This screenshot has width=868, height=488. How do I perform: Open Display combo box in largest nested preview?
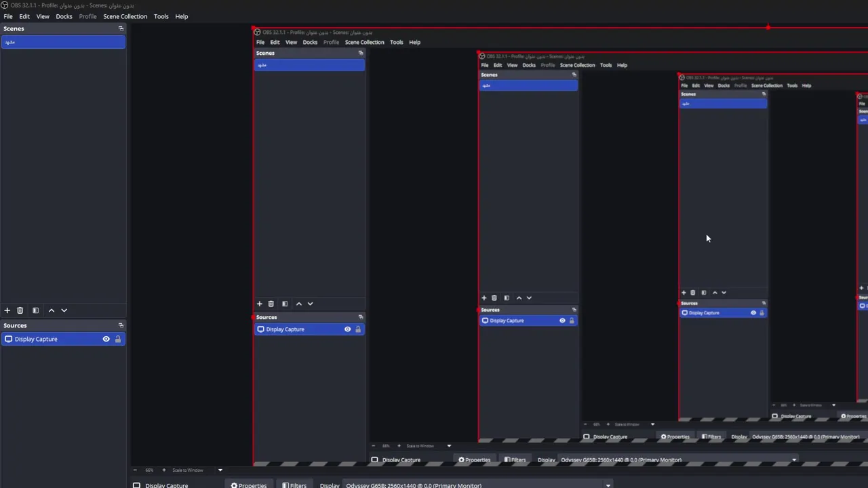click(678, 460)
